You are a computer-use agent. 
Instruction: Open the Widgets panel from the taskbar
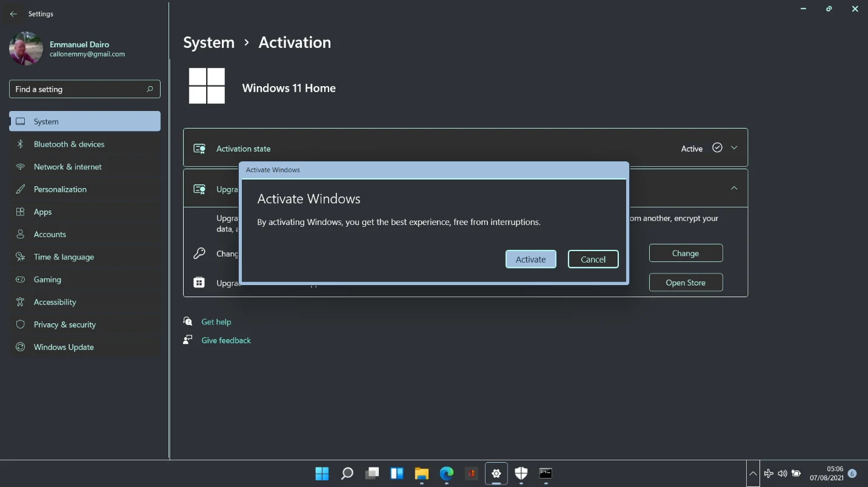[x=396, y=474]
